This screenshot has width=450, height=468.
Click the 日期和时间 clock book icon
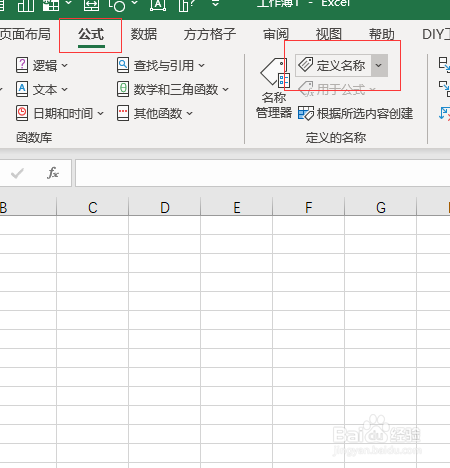click(x=22, y=113)
